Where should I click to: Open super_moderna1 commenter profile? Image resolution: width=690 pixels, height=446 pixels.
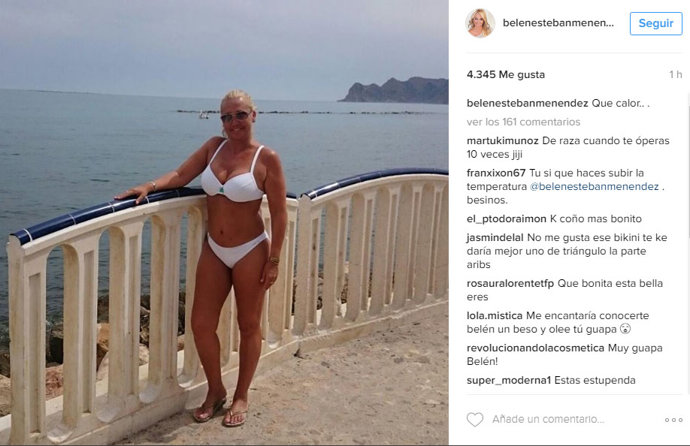coord(509,380)
